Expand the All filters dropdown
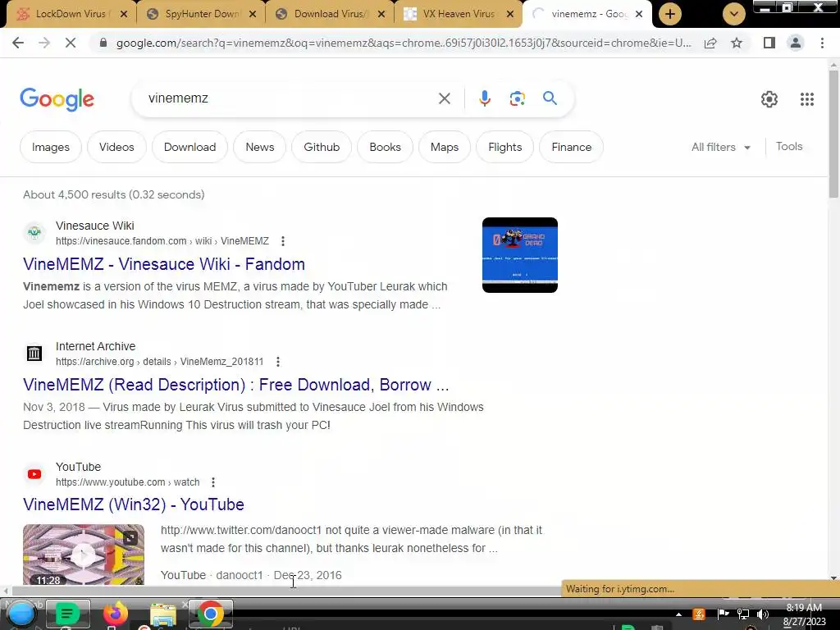The image size is (840, 630). click(x=720, y=147)
